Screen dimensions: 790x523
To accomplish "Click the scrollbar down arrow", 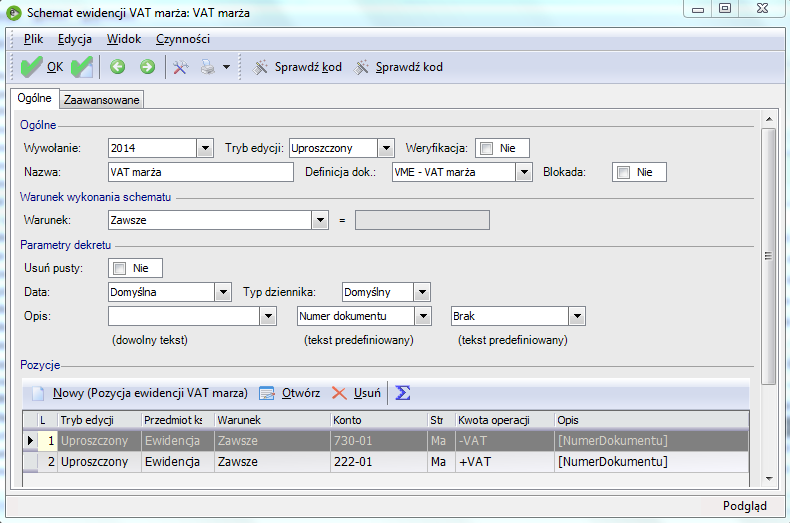I will click(769, 479).
